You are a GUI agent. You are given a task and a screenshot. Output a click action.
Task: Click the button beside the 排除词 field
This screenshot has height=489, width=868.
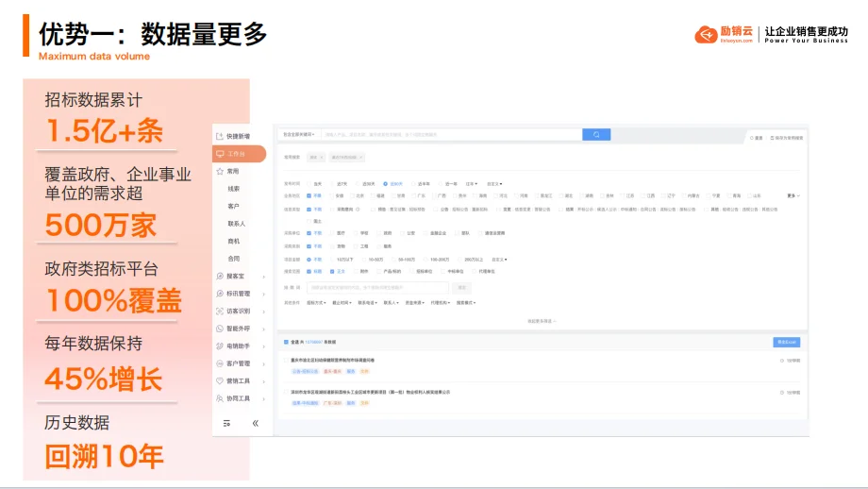[x=461, y=287]
